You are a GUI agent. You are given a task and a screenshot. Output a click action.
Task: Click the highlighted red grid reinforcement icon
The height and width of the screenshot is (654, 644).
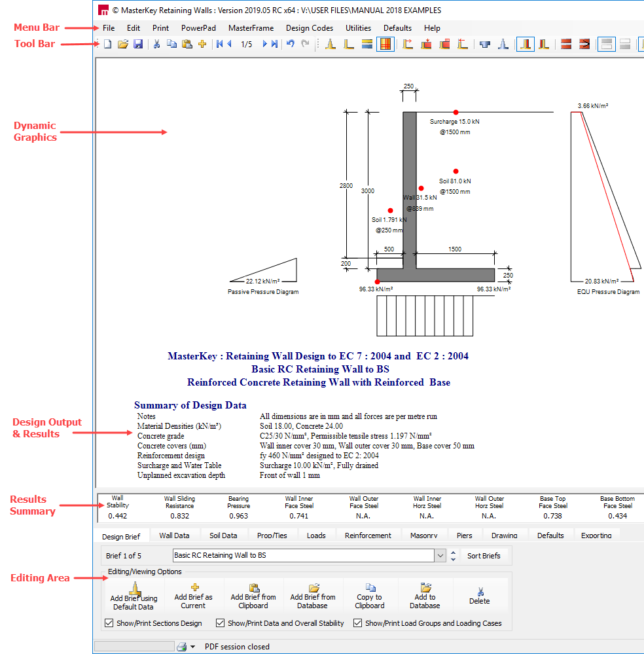[385, 44]
